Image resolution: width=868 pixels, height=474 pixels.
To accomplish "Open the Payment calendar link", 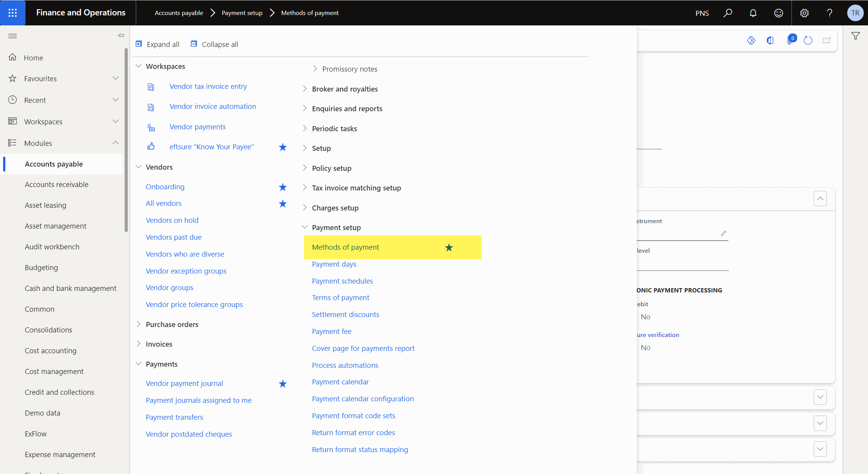I will [340, 382].
